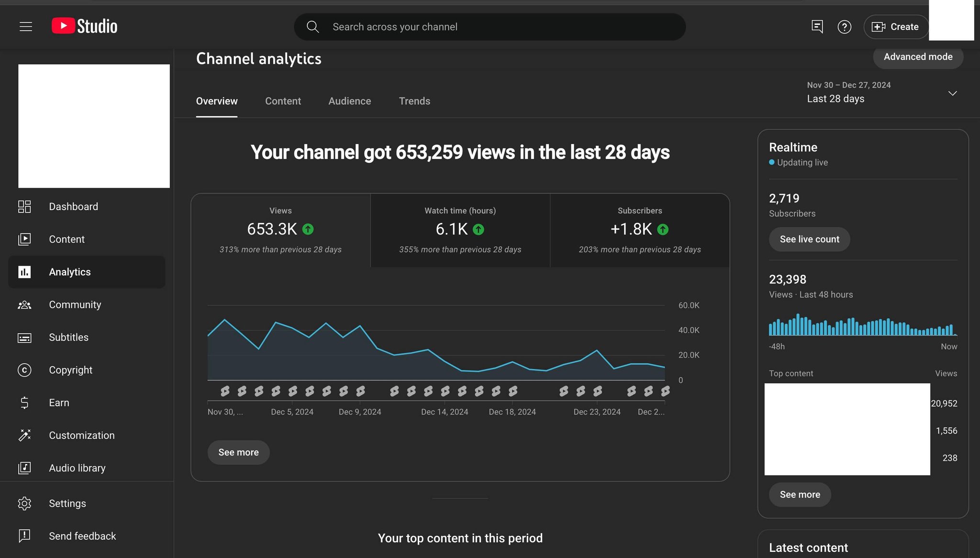Open the Help question mark icon

pos(845,27)
